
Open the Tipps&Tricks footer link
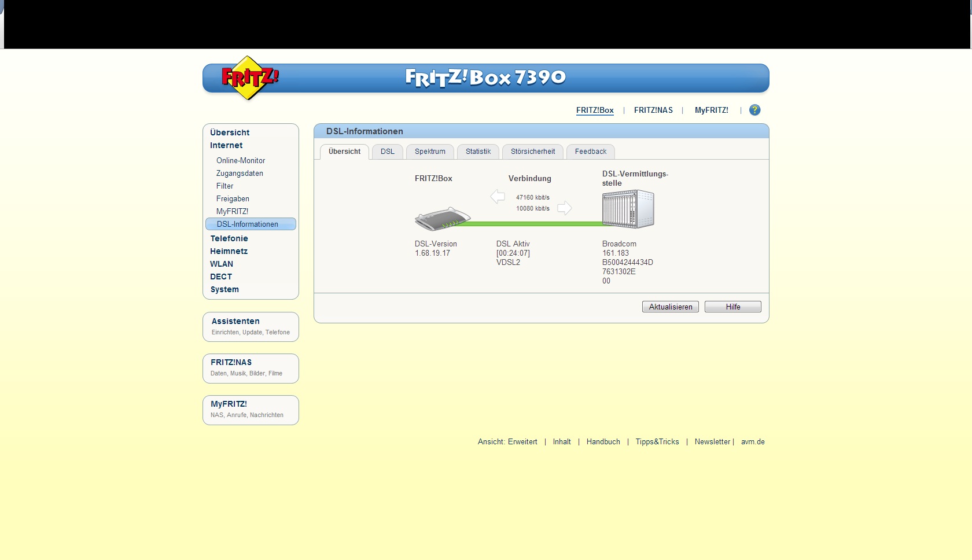pyautogui.click(x=657, y=442)
